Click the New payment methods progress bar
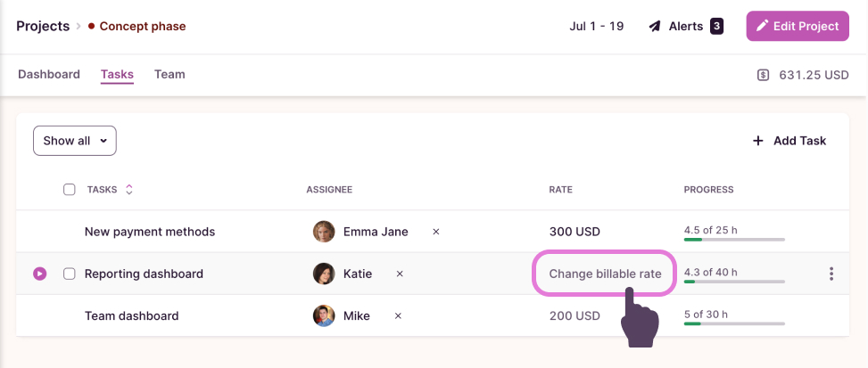This screenshot has width=868, height=368. click(x=733, y=240)
